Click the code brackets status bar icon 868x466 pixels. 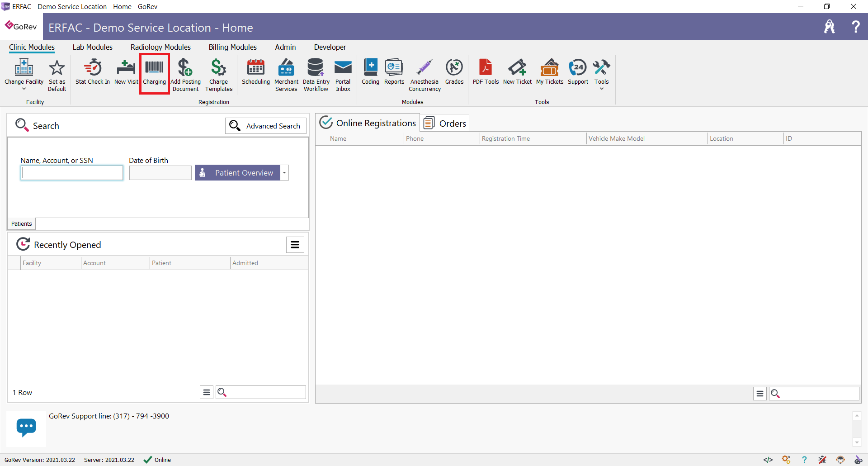pos(768,460)
